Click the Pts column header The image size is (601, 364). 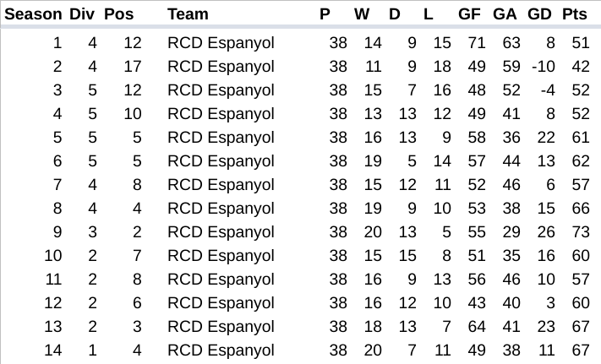[575, 14]
